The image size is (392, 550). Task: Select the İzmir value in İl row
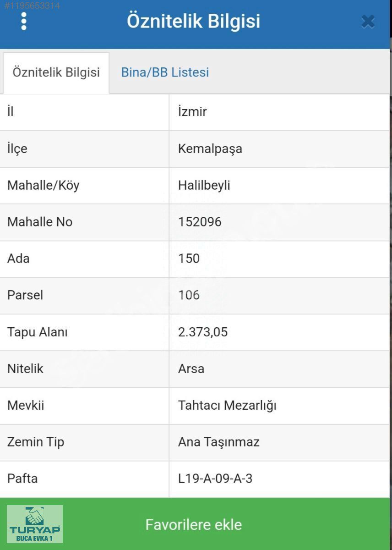pos(192,112)
